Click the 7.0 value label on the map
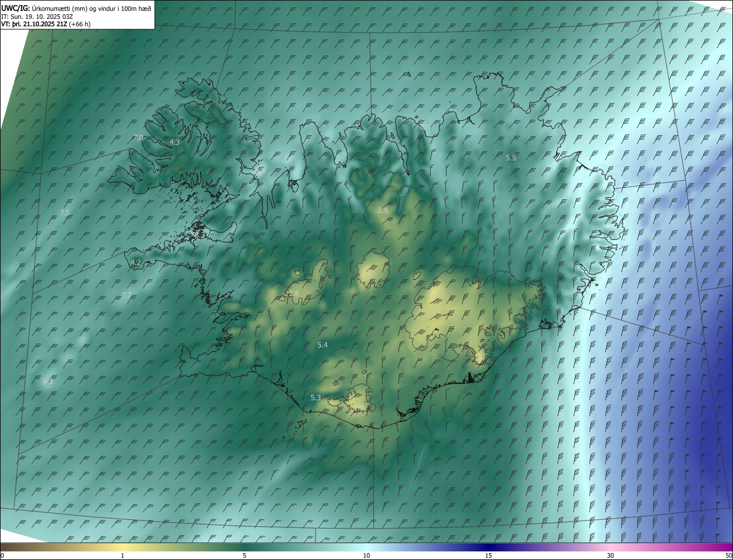 138,138
